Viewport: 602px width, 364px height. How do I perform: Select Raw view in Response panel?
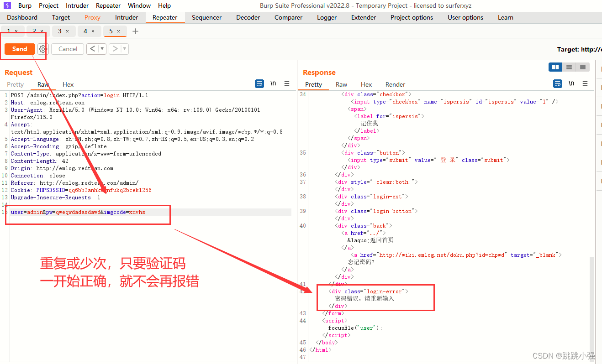click(x=341, y=84)
